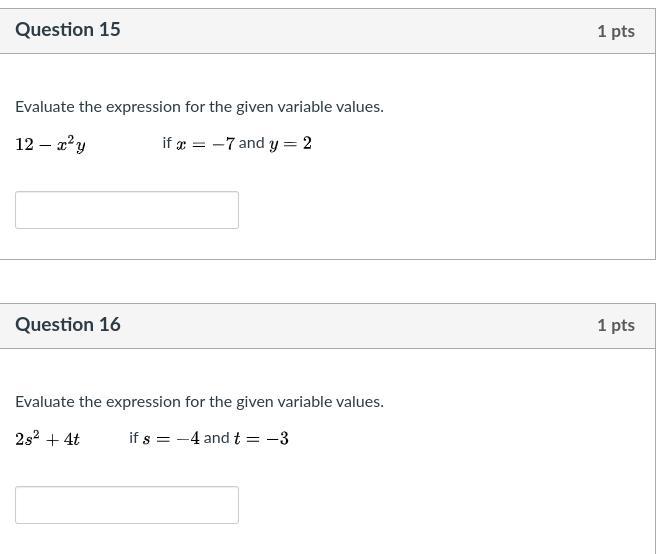Click the word 'and' in Question 15

(252, 143)
